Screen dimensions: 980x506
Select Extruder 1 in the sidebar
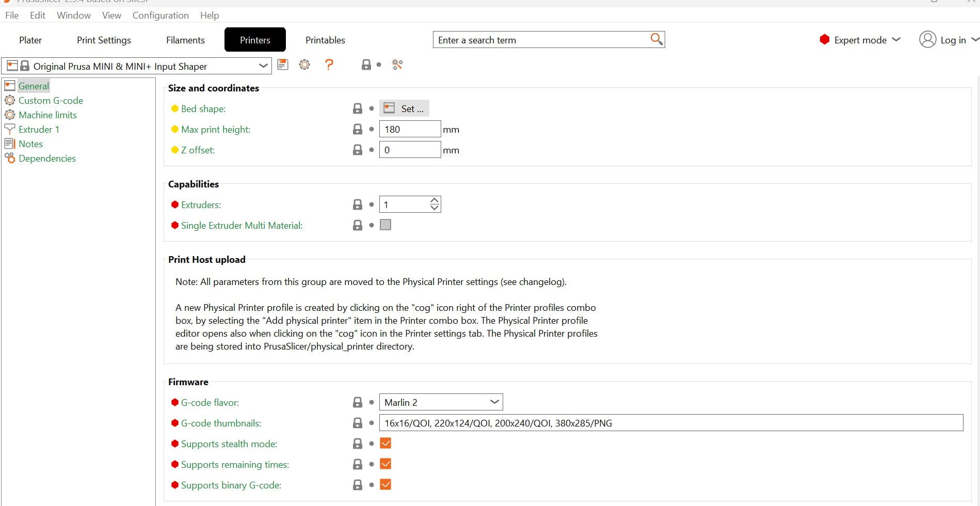(39, 129)
